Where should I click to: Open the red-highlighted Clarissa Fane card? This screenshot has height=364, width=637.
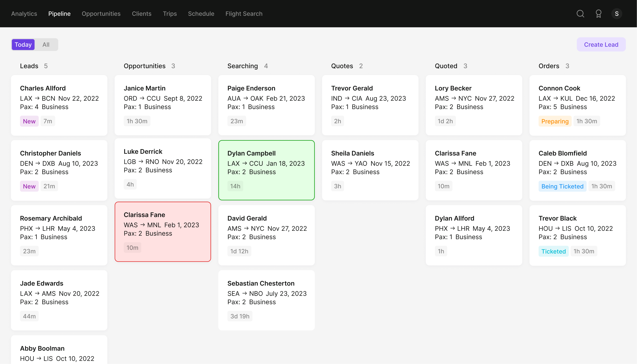(163, 232)
